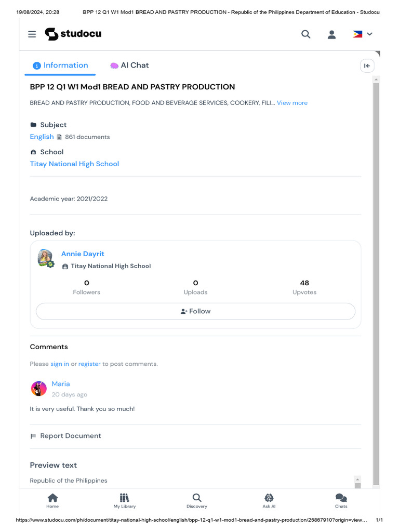Image resolution: width=399 pixels, height=532 pixels.
Task: Open Titay National High School link
Action: pyautogui.click(x=74, y=164)
